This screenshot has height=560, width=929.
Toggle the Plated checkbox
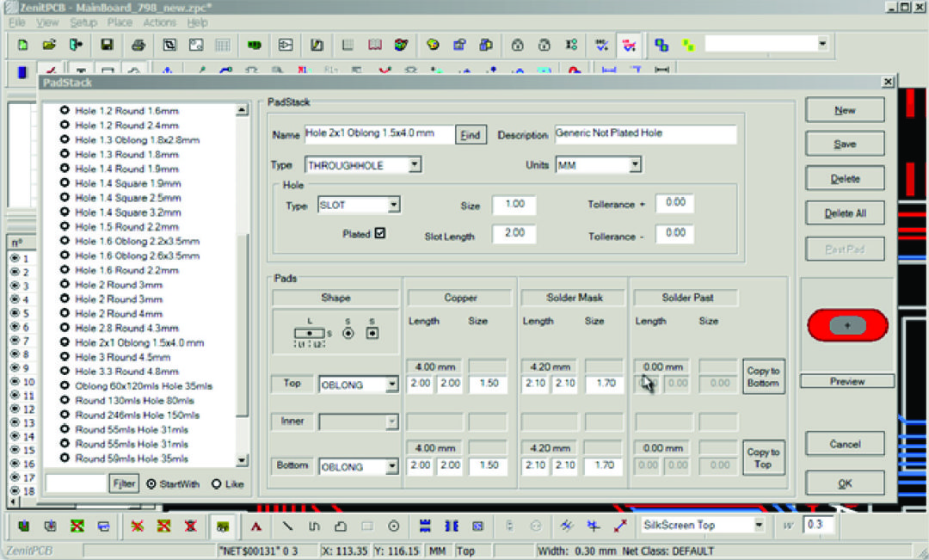[x=379, y=233]
